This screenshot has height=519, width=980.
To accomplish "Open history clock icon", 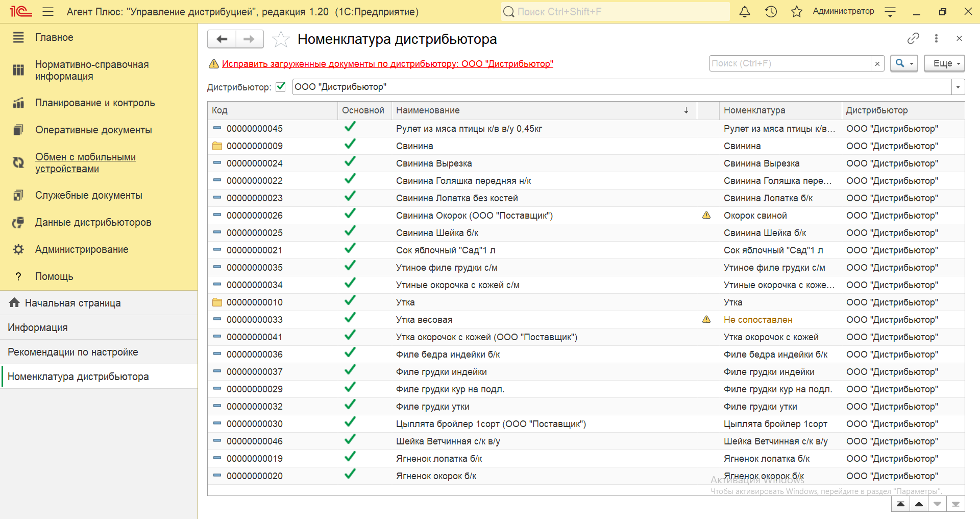I will coord(771,11).
